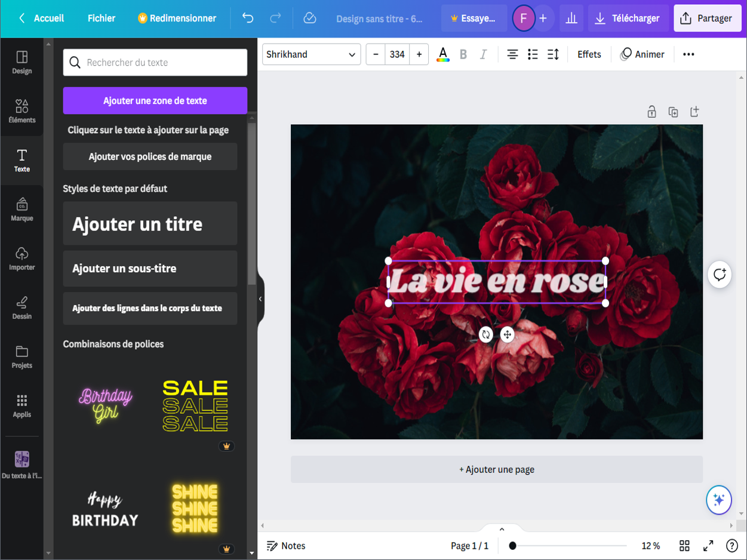Screen dimensions: 747x560
Task: Open the grid view icon
Action: 684,546
